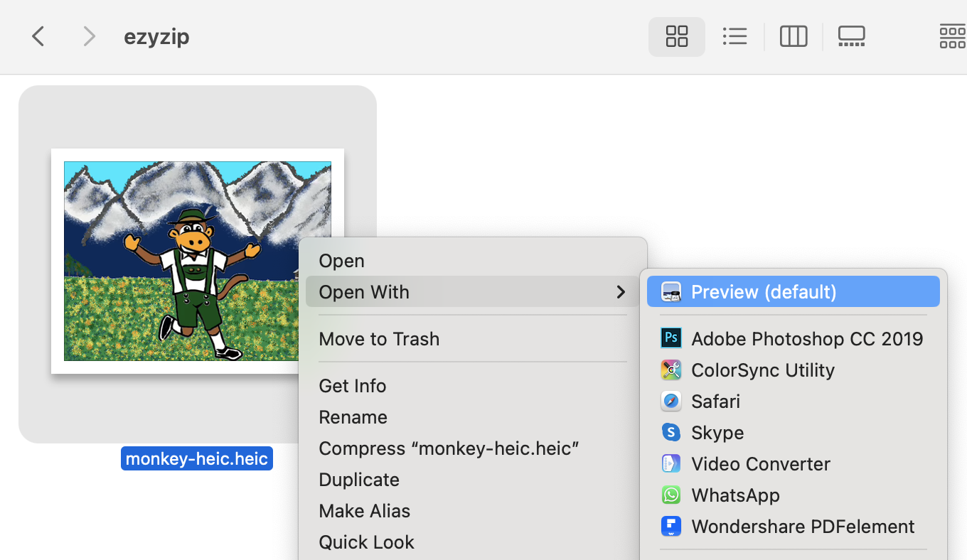This screenshot has width=967, height=560.
Task: Choose Rename from the context menu
Action: 353,416
